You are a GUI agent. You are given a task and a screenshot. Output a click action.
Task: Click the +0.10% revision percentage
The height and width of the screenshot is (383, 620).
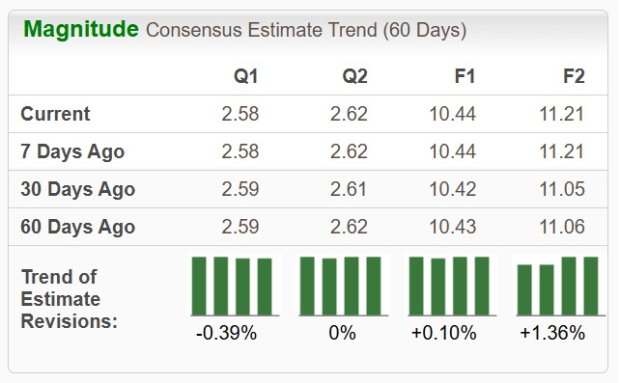tap(444, 333)
